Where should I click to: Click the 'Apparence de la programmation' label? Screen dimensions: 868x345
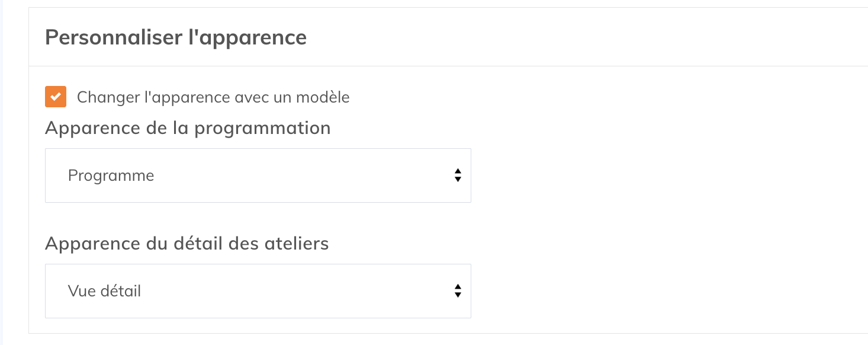pyautogui.click(x=188, y=127)
